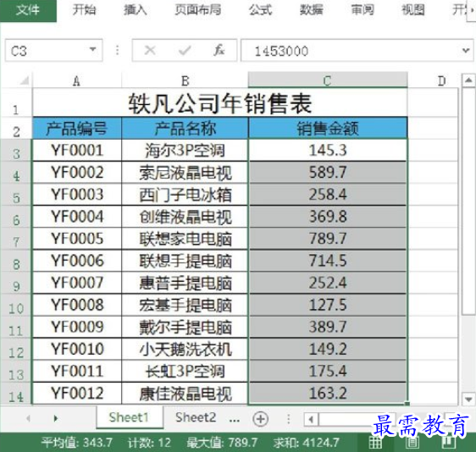Image resolution: width=476 pixels, height=452 pixels.
Task: Click the 销售金额 header cell
Action: [x=328, y=129]
